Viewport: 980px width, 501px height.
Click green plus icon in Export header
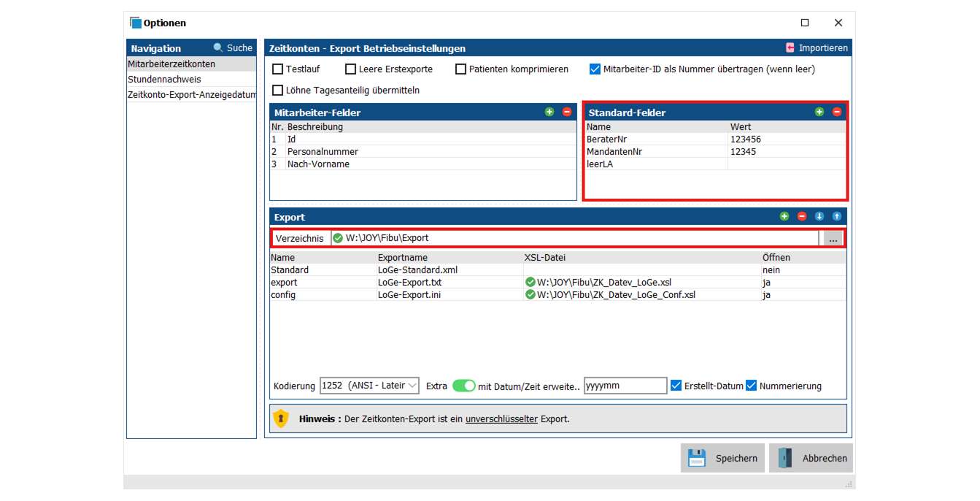pyautogui.click(x=784, y=217)
